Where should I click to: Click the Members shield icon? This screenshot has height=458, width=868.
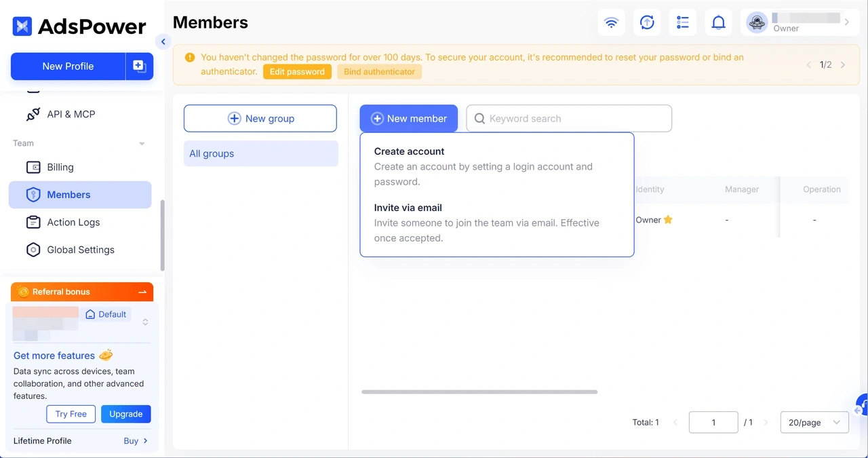pos(33,195)
